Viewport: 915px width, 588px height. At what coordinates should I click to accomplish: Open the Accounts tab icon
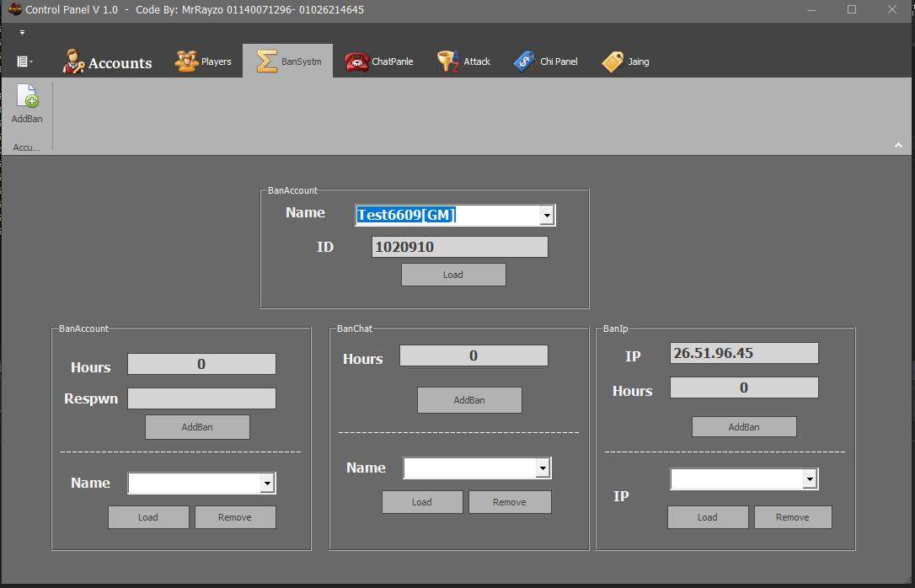click(73, 61)
